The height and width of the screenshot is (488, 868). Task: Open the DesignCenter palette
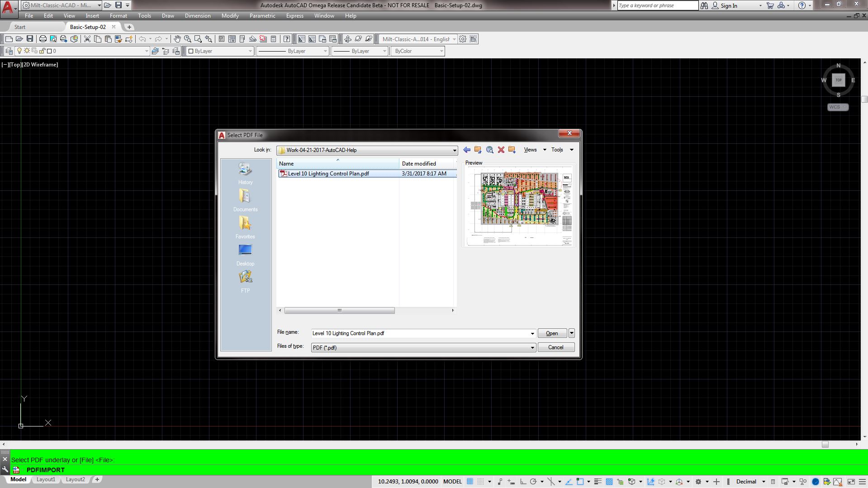click(x=231, y=39)
